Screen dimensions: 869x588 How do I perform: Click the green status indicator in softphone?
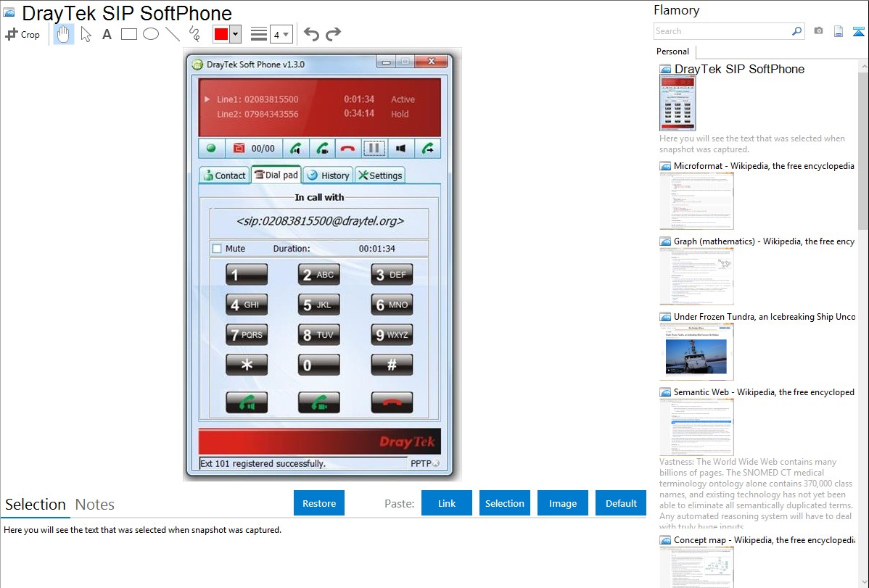(211, 148)
